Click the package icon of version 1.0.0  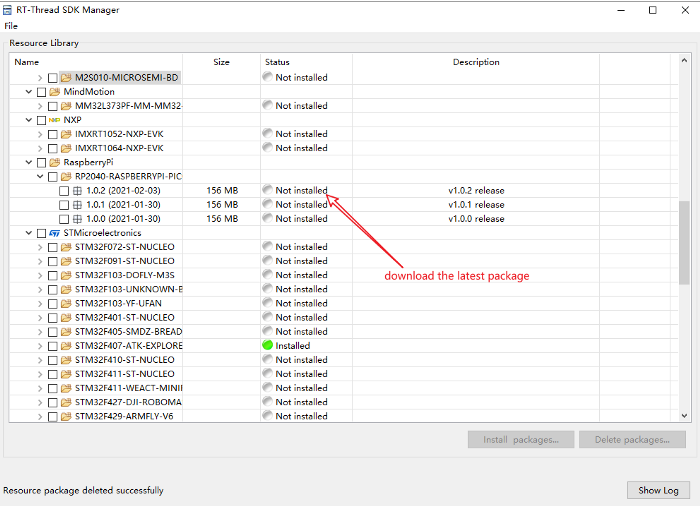coord(77,219)
